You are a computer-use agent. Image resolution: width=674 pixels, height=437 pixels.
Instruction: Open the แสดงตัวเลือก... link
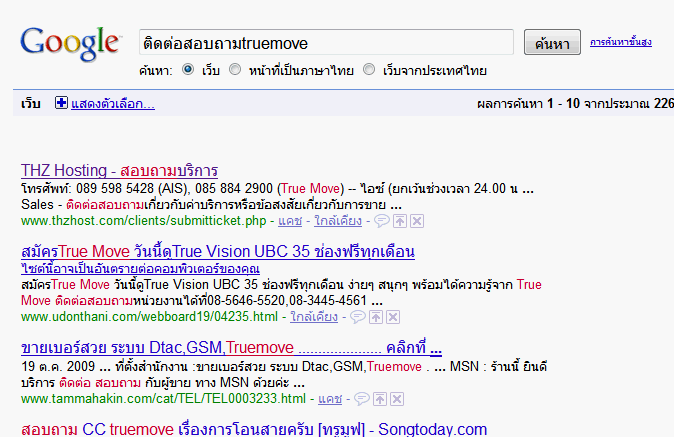[x=113, y=104]
